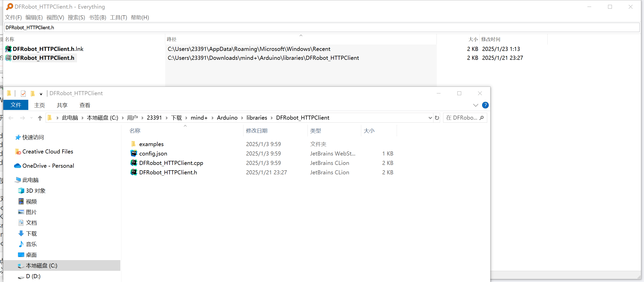Click Arduino in the address breadcrumb
Image resolution: width=644 pixels, height=282 pixels.
227,118
